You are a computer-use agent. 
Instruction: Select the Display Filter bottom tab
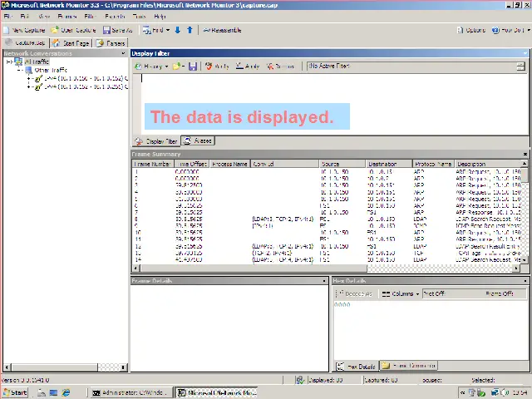156,141
